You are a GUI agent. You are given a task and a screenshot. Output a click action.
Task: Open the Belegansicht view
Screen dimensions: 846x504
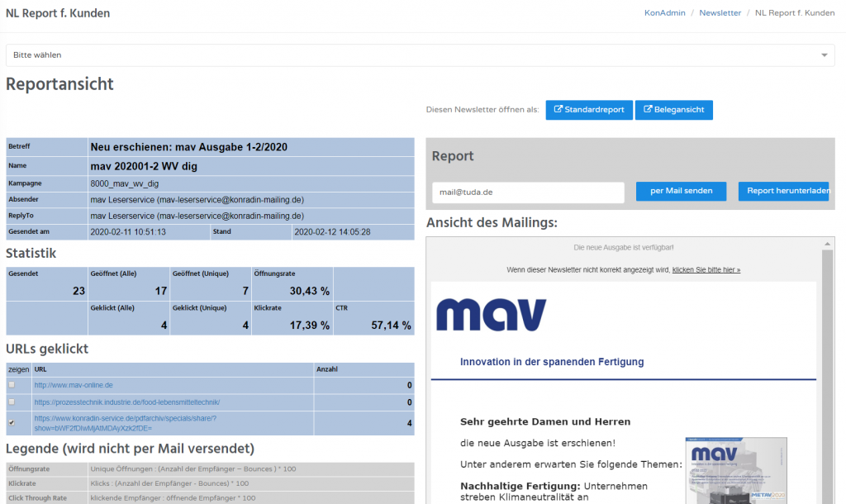(673, 110)
